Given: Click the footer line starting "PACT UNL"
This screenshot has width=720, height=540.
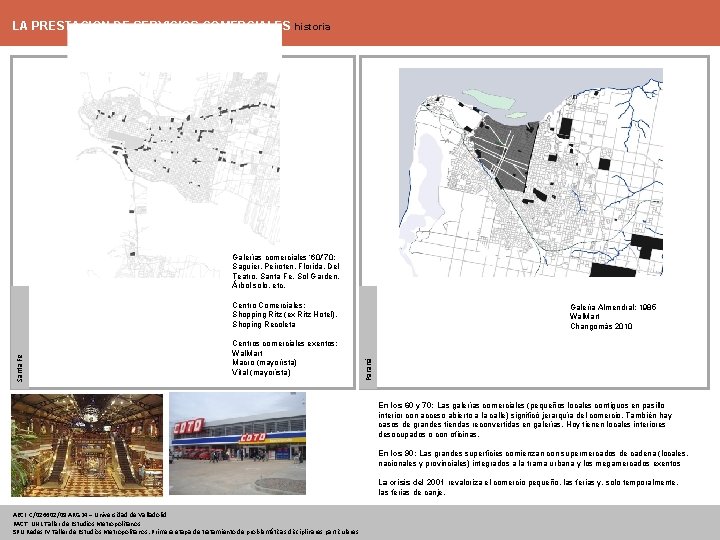Looking at the screenshot, I should [x=77, y=523].
